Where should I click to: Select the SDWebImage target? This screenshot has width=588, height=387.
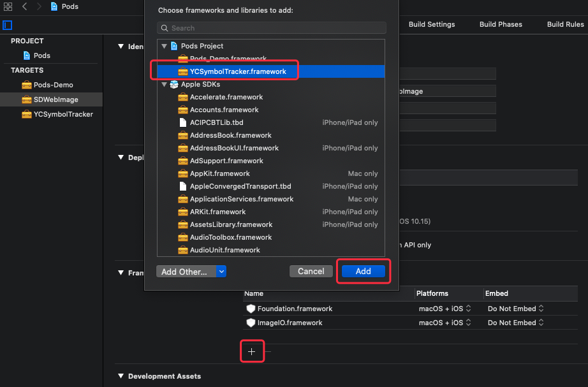coord(51,99)
